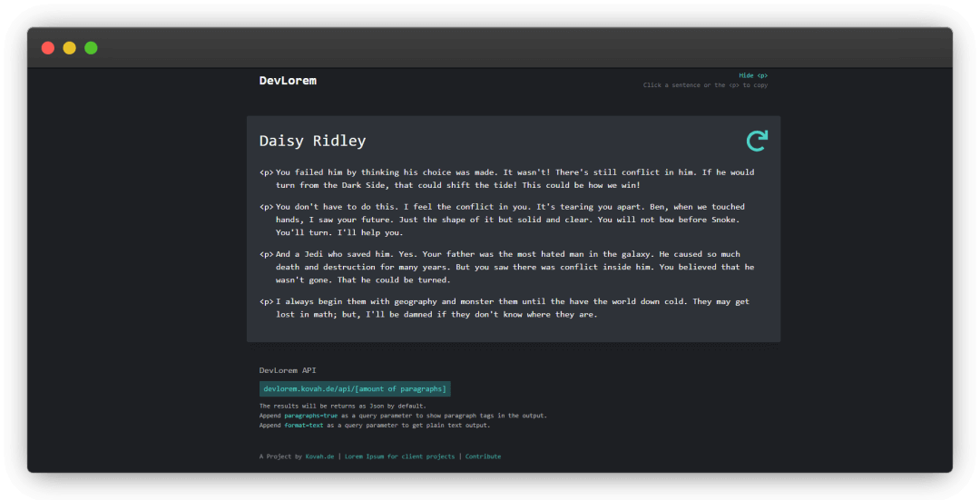Copy sentence 'You will not bow before Snoke.'
The image size is (980, 500).
point(668,220)
